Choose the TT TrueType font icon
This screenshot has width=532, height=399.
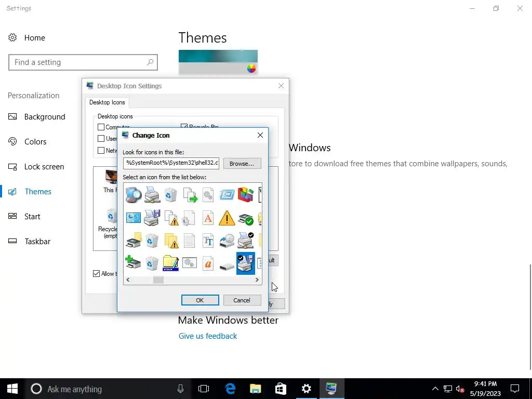pyautogui.click(x=208, y=240)
